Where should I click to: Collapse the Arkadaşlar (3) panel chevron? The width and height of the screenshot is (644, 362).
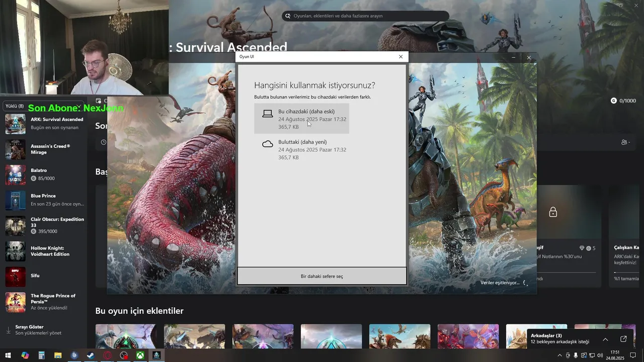[x=605, y=339]
